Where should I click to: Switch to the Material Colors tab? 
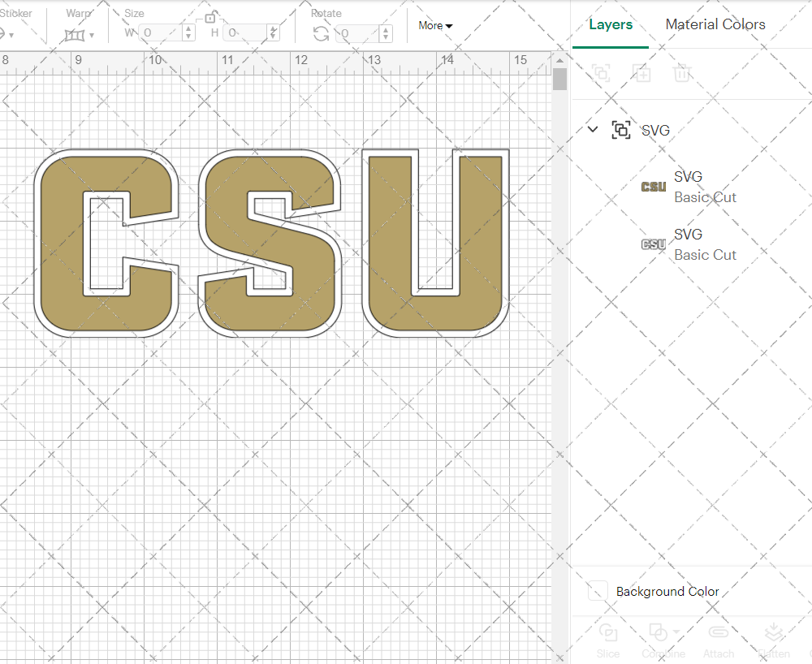[715, 24]
